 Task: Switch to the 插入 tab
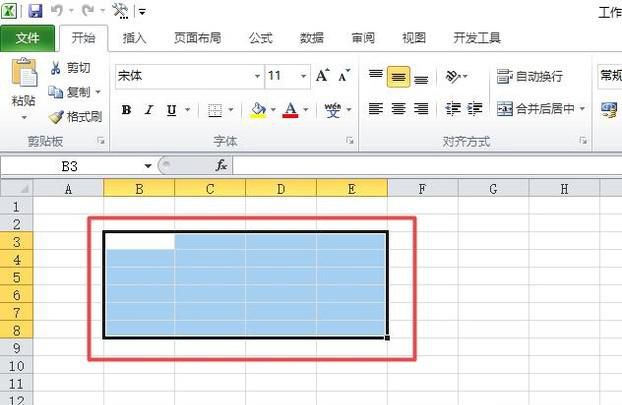coord(134,38)
